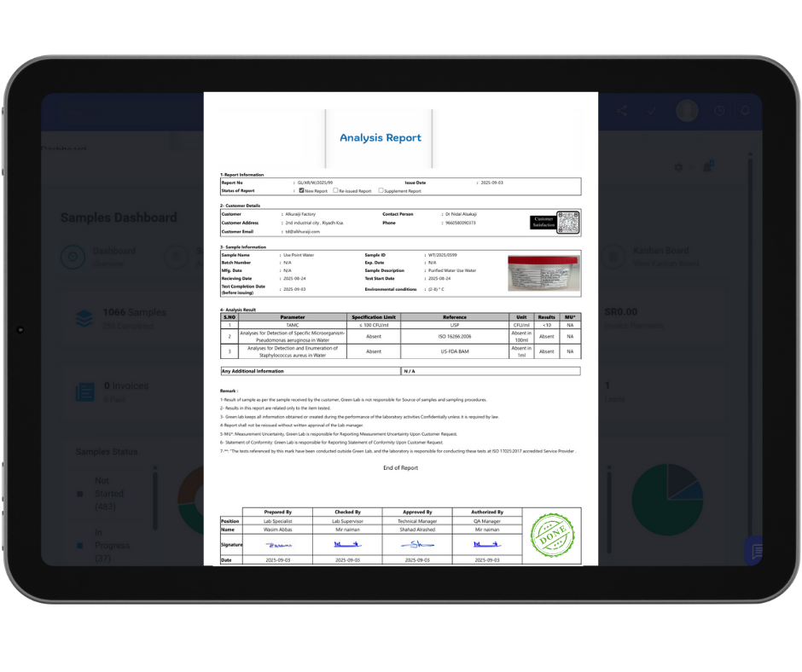Check the Re-issued Report checkbox
Screen dimensions: 802x672
point(335,191)
